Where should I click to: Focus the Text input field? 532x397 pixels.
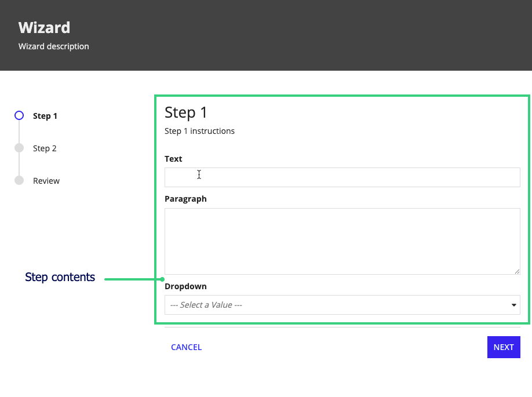(342, 177)
